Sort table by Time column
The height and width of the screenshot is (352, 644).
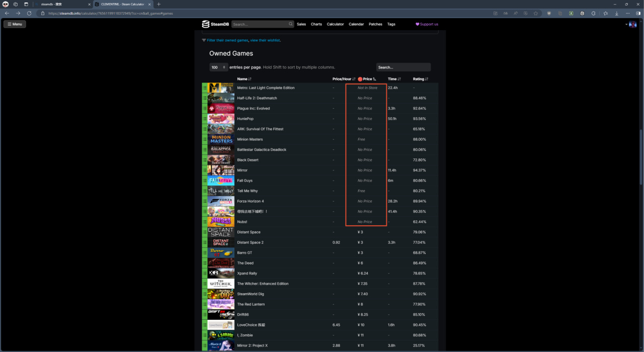394,79
